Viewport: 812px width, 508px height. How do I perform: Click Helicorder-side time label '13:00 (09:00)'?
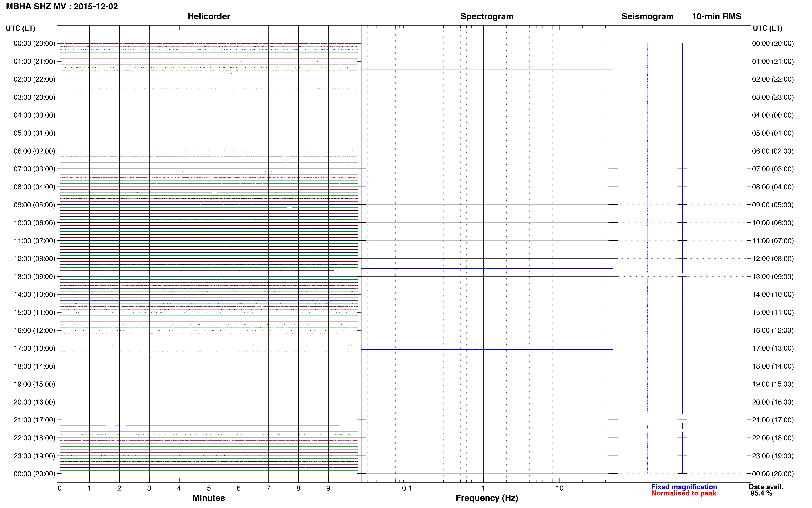tap(34, 277)
